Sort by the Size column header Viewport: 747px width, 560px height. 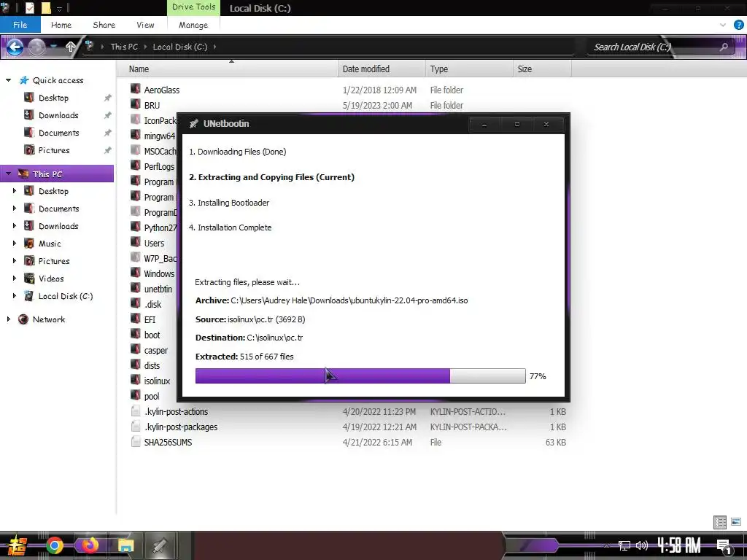click(x=542, y=69)
